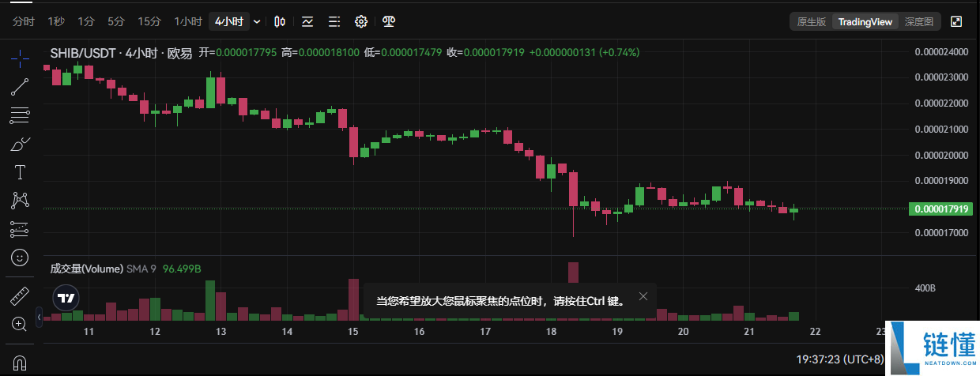Click the 收=0.000017919 close value

point(485,53)
